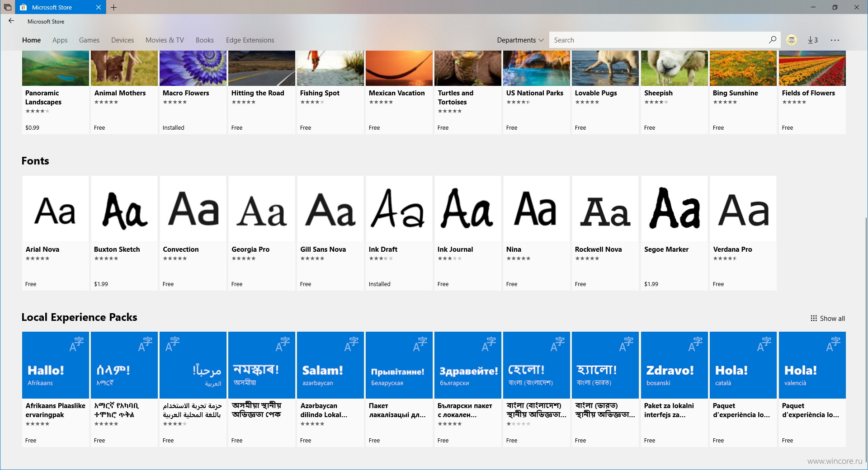The image size is (868, 470).
Task: Open the Hallo! Afrikaans language pack
Action: (56, 389)
